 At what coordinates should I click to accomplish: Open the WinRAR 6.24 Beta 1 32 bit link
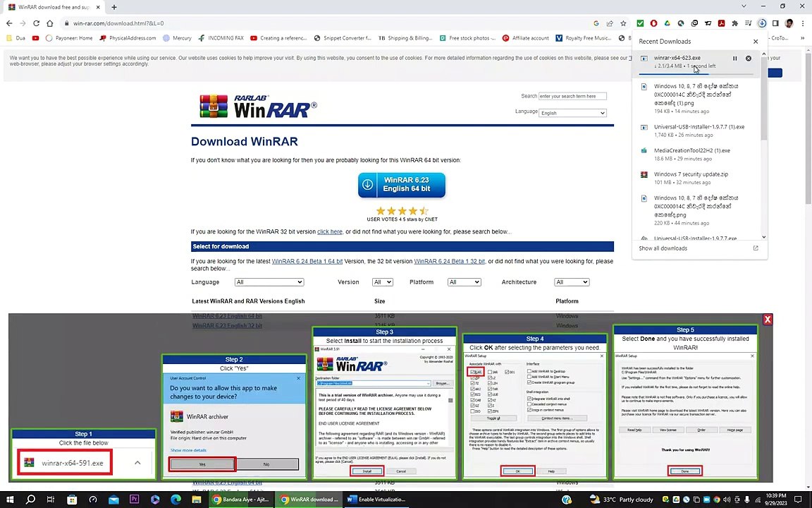click(x=450, y=261)
